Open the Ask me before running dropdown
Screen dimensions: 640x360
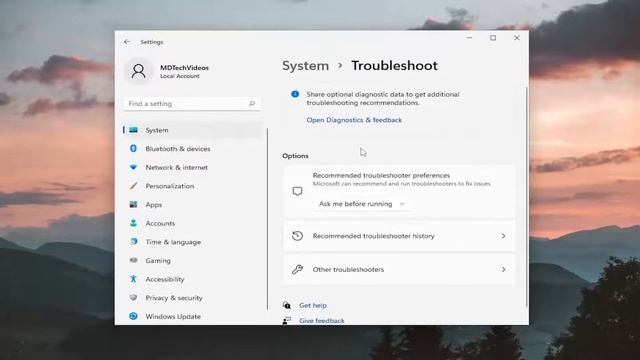click(362, 204)
